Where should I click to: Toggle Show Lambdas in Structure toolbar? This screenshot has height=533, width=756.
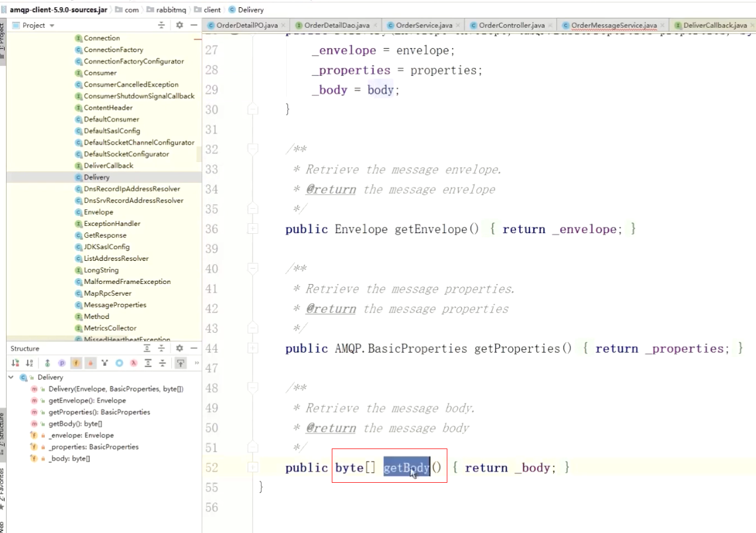pos(133,363)
